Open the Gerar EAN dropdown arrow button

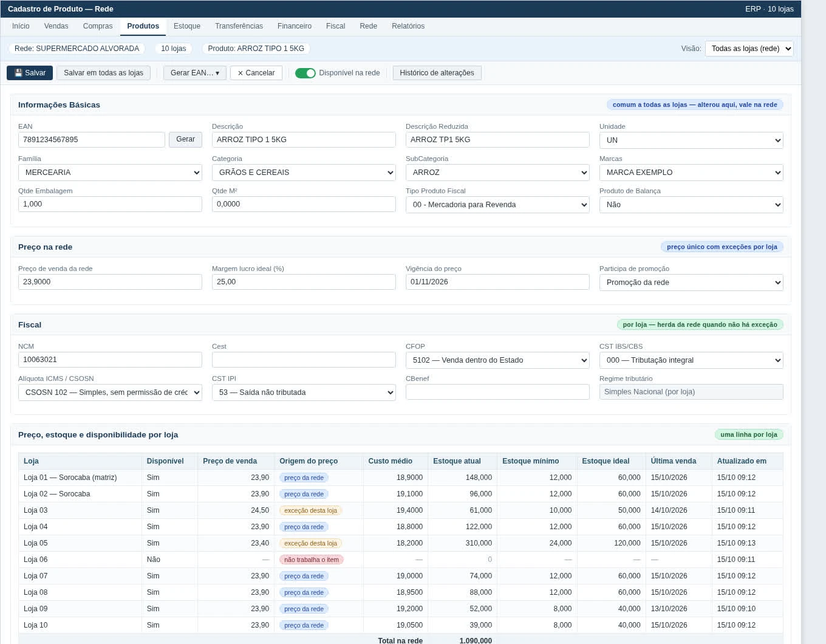pos(195,73)
